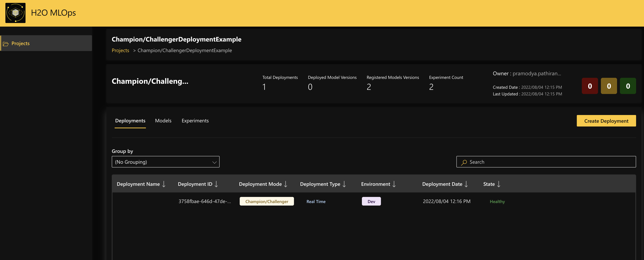Click the Deployed Model Versions value 0
Image resolution: width=644 pixels, height=260 pixels.
tap(310, 87)
